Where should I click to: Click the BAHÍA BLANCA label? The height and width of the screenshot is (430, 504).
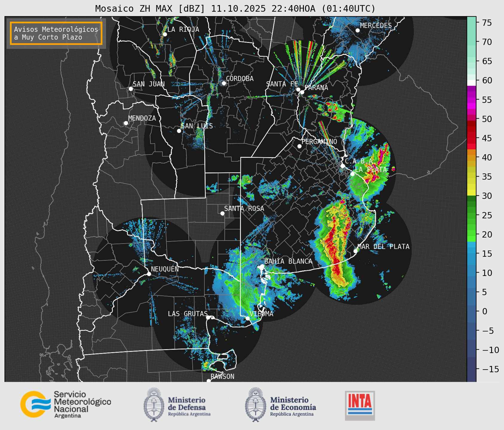[x=288, y=261]
